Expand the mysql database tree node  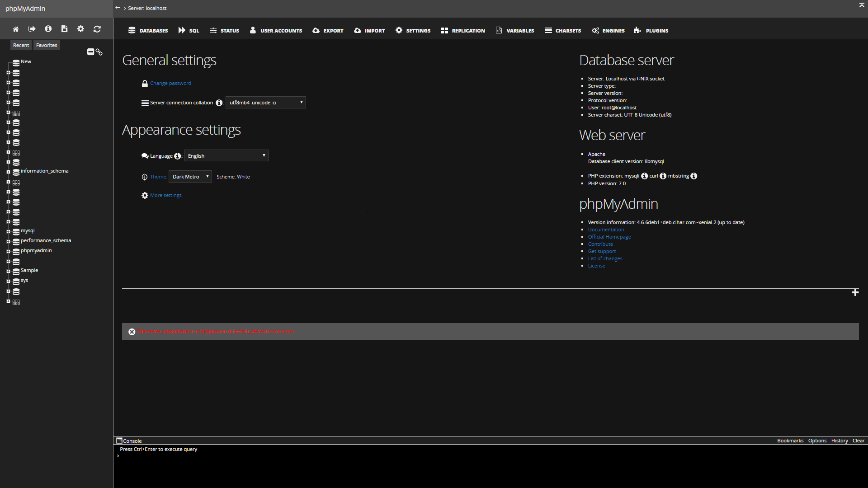[8, 231]
